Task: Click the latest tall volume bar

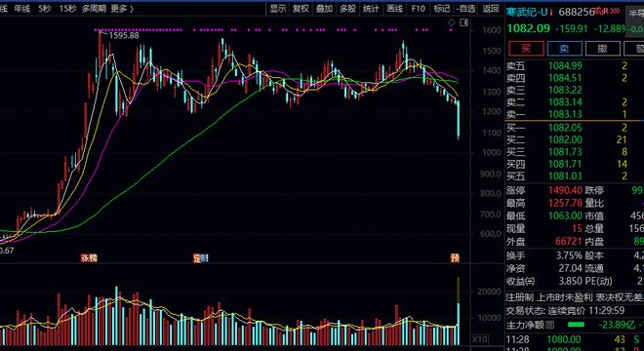Action: pyautogui.click(x=459, y=311)
